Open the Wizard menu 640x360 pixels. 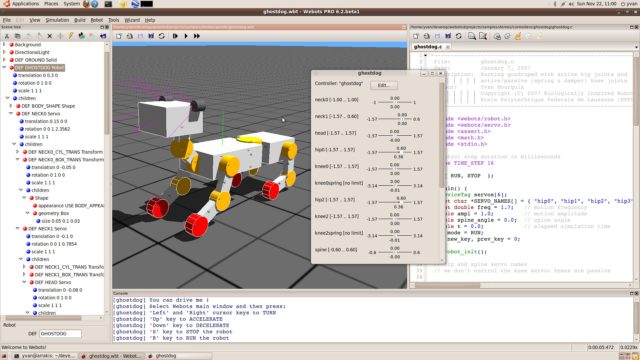(x=132, y=20)
